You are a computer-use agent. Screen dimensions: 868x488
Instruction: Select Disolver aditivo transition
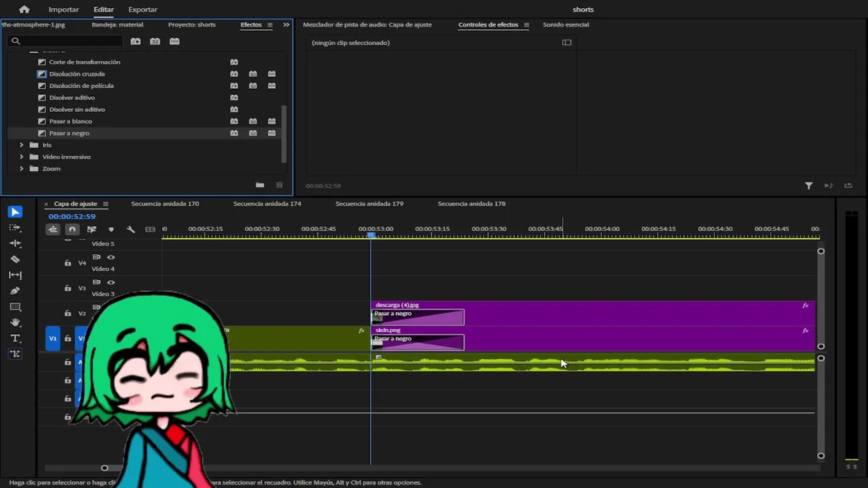(x=72, y=98)
